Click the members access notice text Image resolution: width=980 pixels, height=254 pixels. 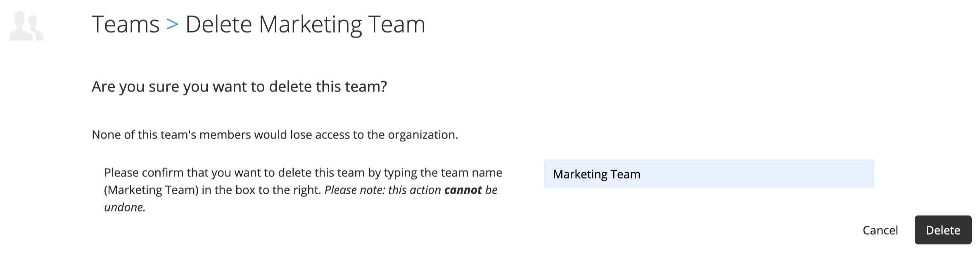coord(275,135)
